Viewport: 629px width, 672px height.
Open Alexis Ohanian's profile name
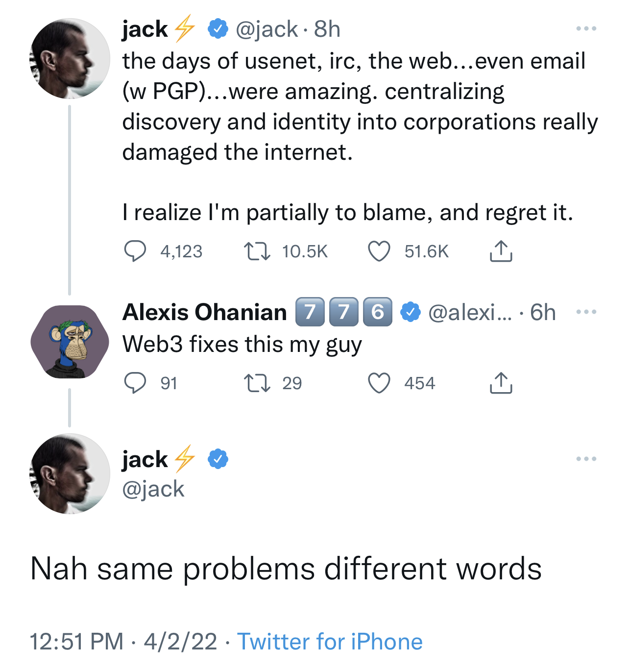[x=204, y=312]
